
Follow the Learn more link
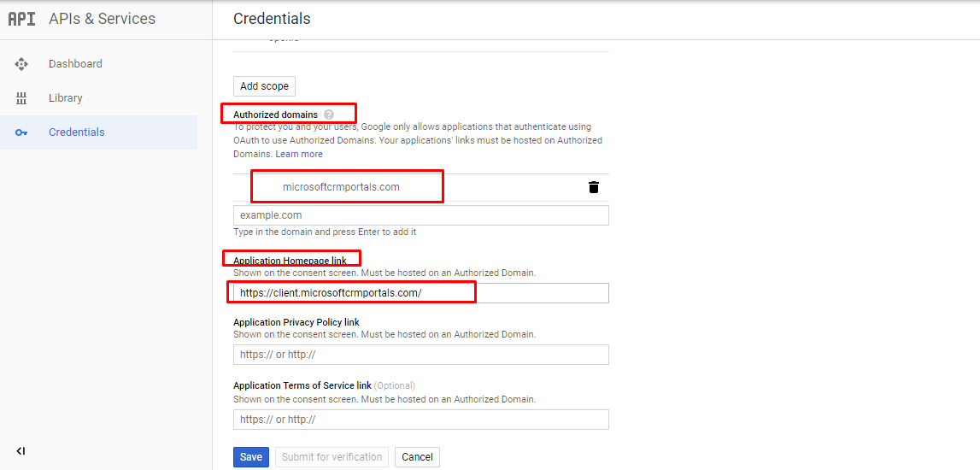pyautogui.click(x=299, y=154)
